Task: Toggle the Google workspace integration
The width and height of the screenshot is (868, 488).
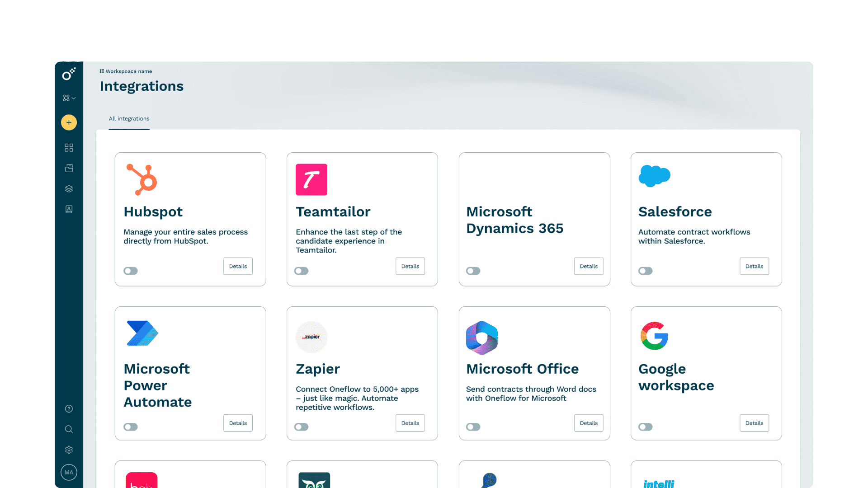Action: (x=646, y=427)
